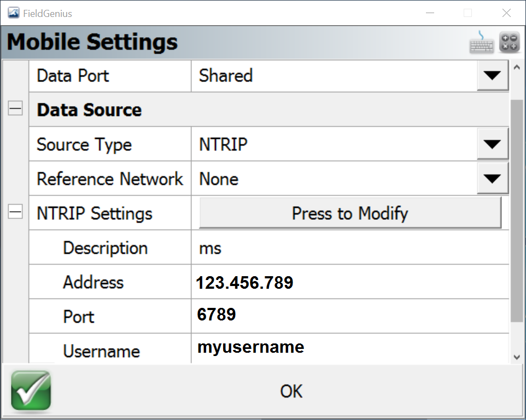Click the green checkmark to apply settings
The width and height of the screenshot is (526, 420).
30,390
